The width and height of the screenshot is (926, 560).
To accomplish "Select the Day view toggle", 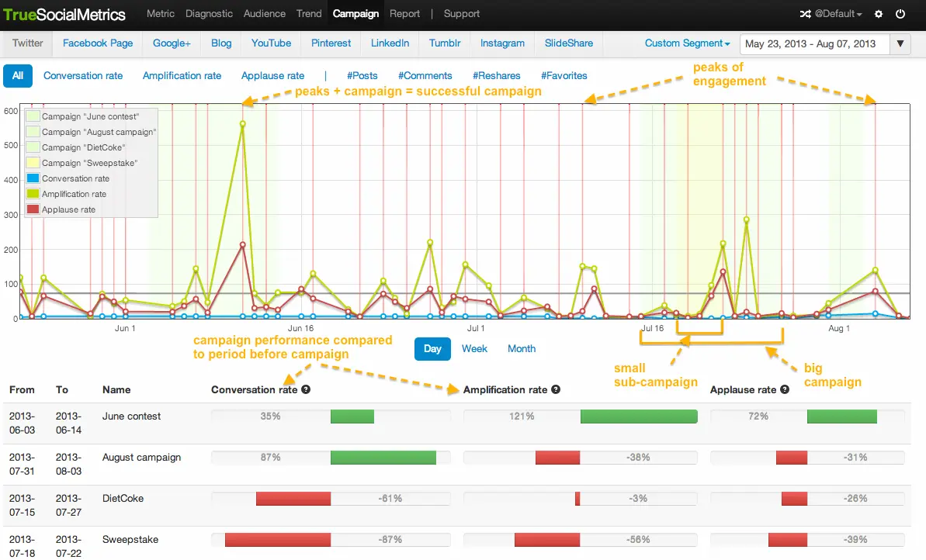I will tap(432, 349).
